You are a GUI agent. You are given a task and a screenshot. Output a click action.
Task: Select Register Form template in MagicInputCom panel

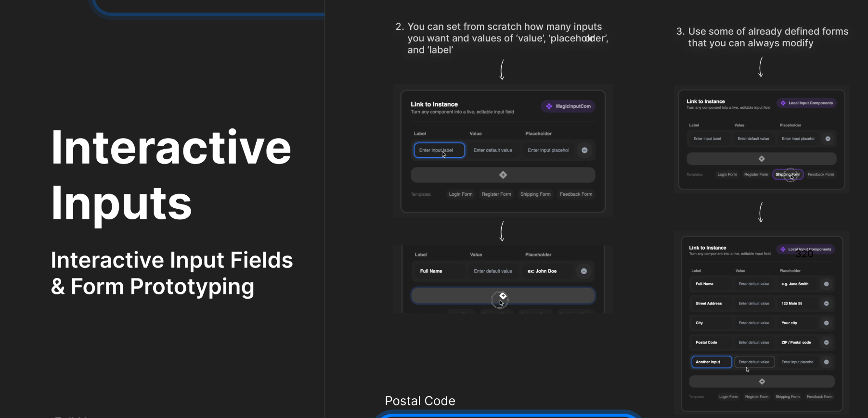496,194
